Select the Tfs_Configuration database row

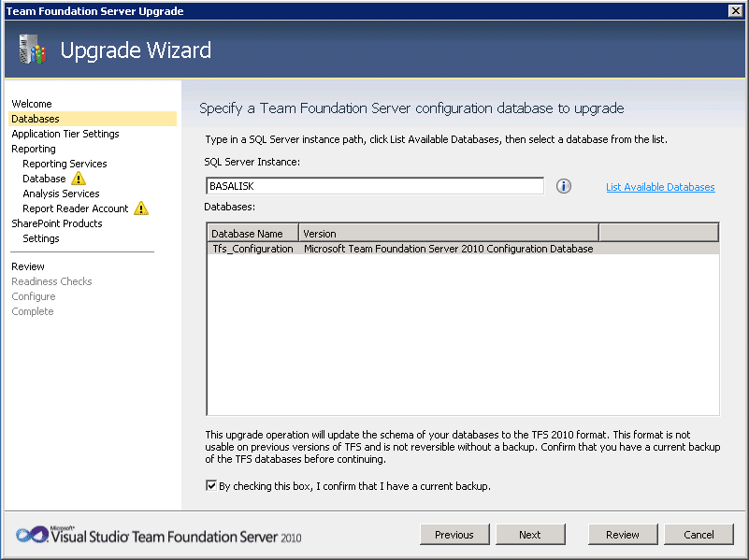point(463,249)
